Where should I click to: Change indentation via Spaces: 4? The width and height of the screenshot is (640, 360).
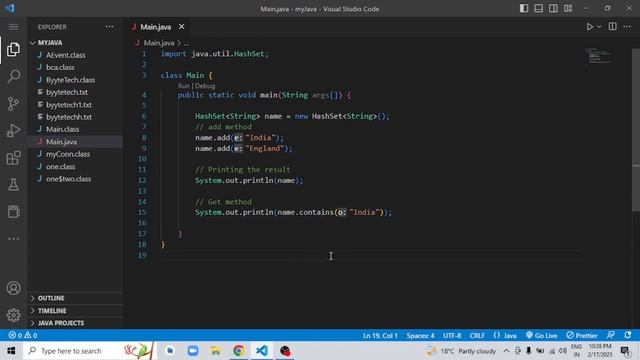(x=420, y=336)
